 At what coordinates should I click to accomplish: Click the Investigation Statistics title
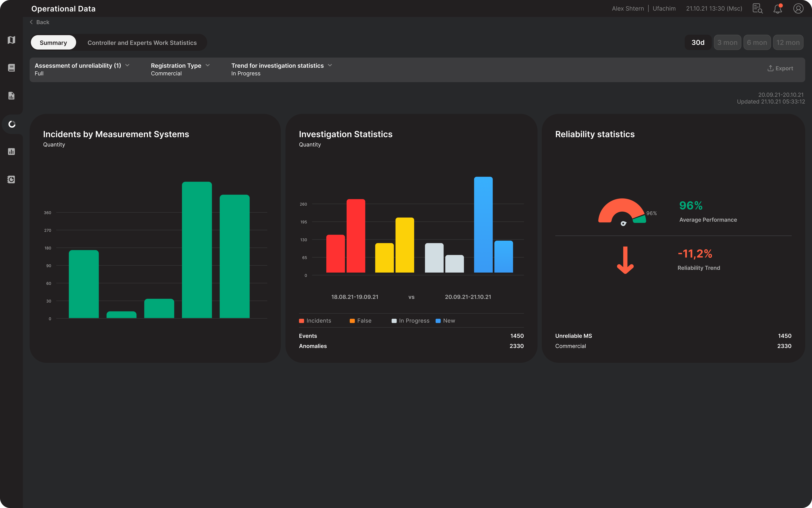pyautogui.click(x=346, y=134)
